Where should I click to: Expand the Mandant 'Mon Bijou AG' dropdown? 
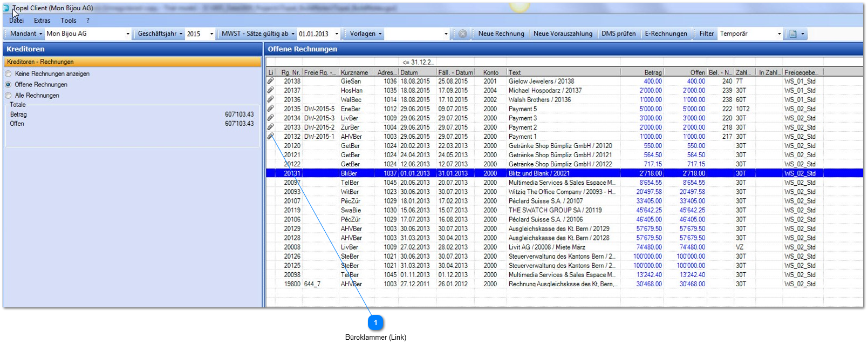tap(128, 34)
